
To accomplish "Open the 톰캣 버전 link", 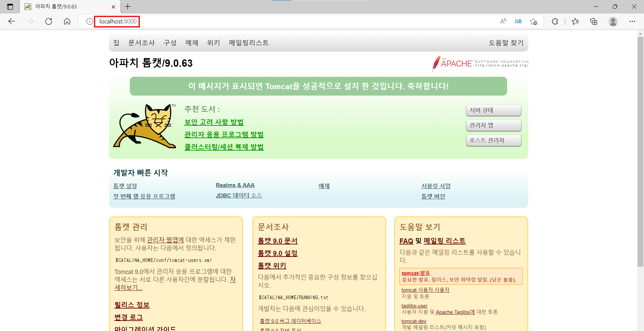I will tap(433, 196).
